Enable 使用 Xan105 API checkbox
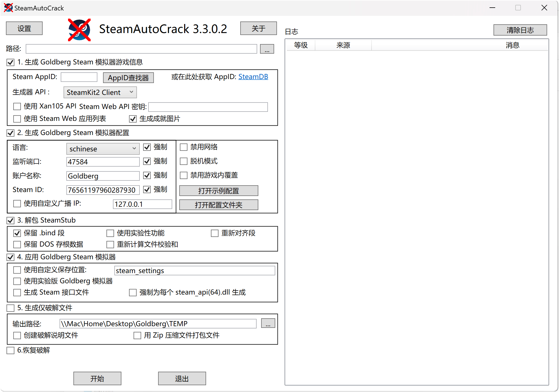 tap(17, 106)
